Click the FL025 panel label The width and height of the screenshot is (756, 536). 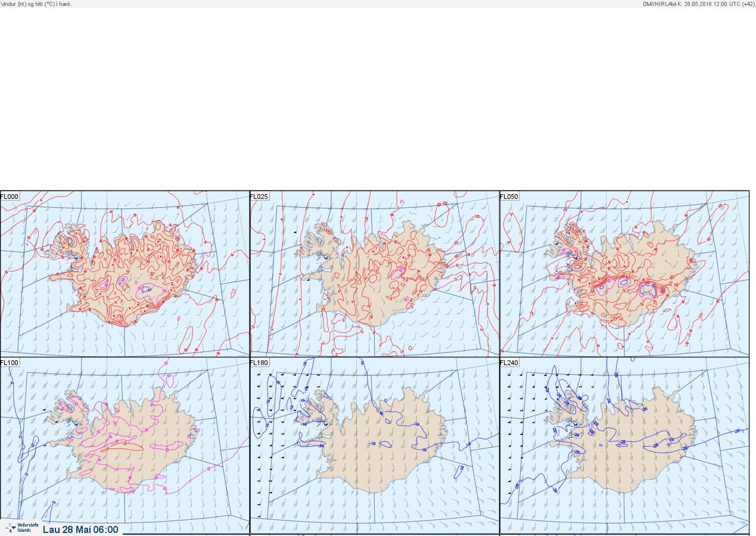point(260,196)
